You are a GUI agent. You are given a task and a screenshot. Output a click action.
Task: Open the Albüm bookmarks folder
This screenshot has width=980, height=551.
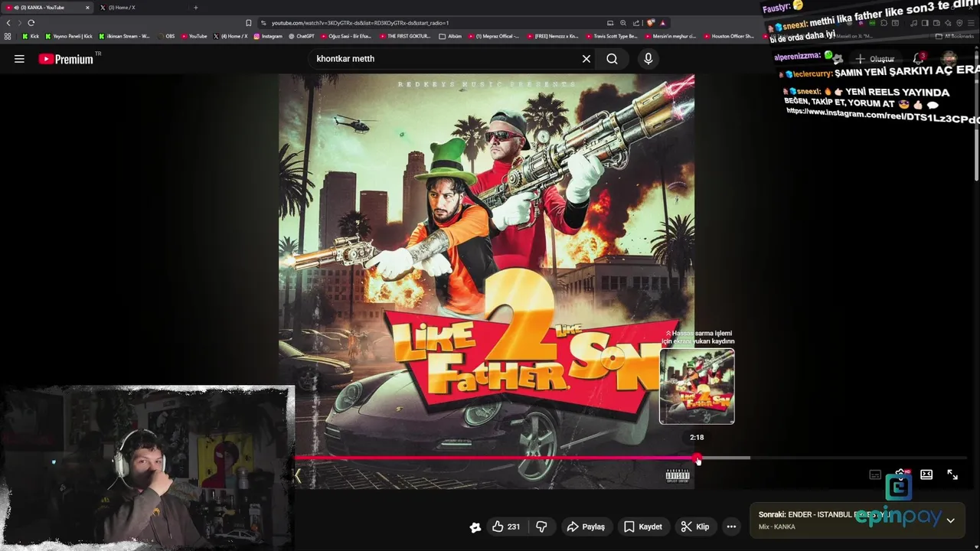coord(451,36)
